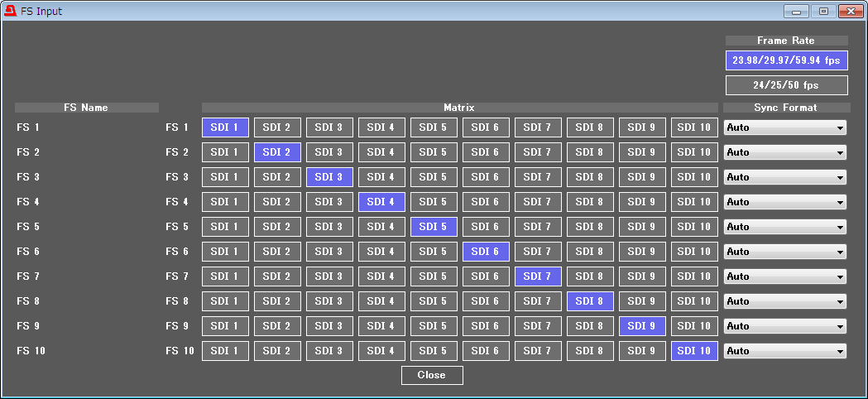Screen dimensions: 868x399
Task: Select 23.98/29.97/59.94 fps frame rate
Action: (x=786, y=60)
